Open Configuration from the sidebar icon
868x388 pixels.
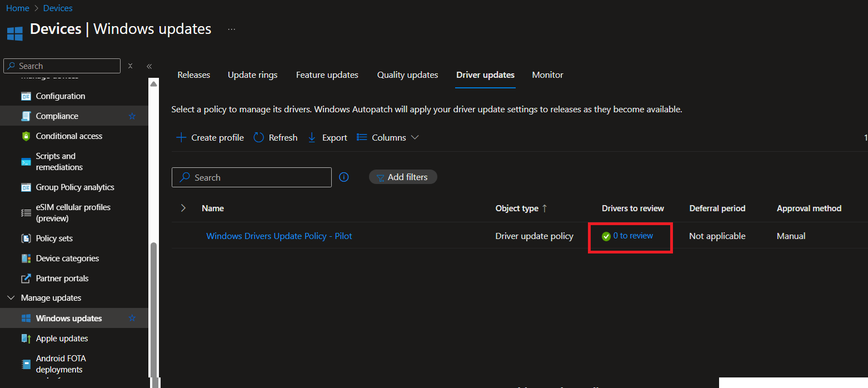(x=26, y=96)
